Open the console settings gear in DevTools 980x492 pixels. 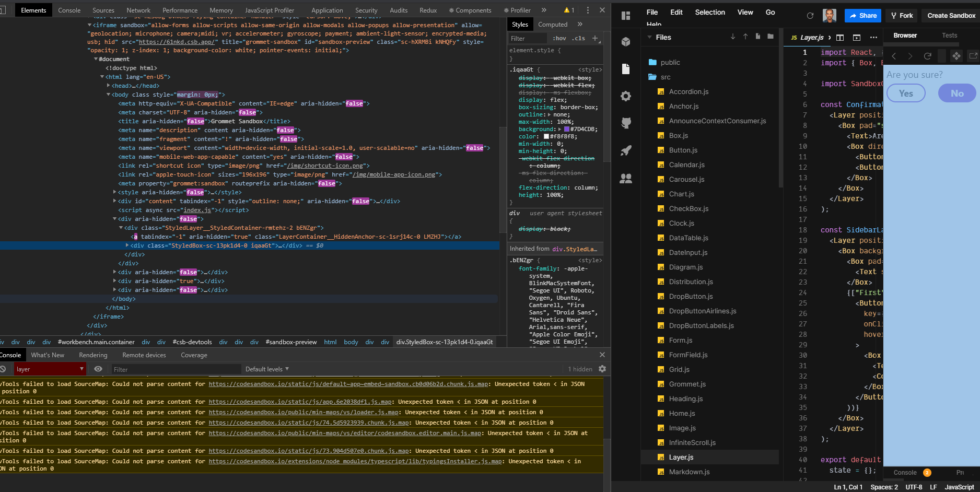[602, 369]
